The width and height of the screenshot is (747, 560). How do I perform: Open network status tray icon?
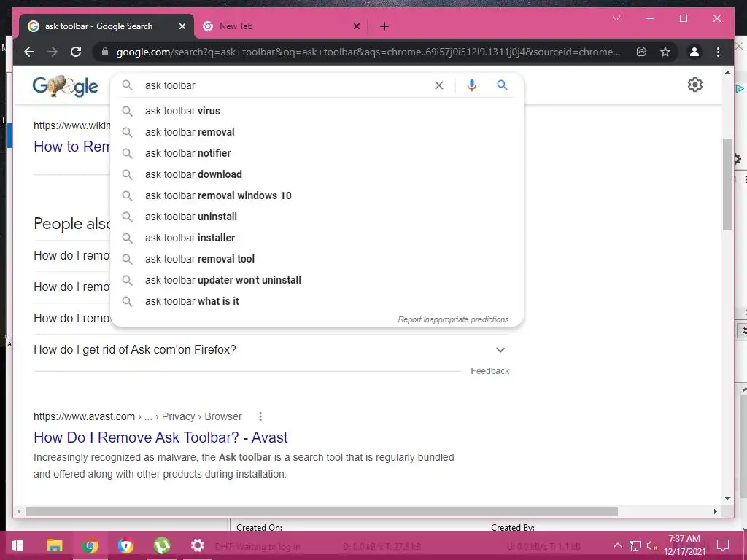pos(635,545)
